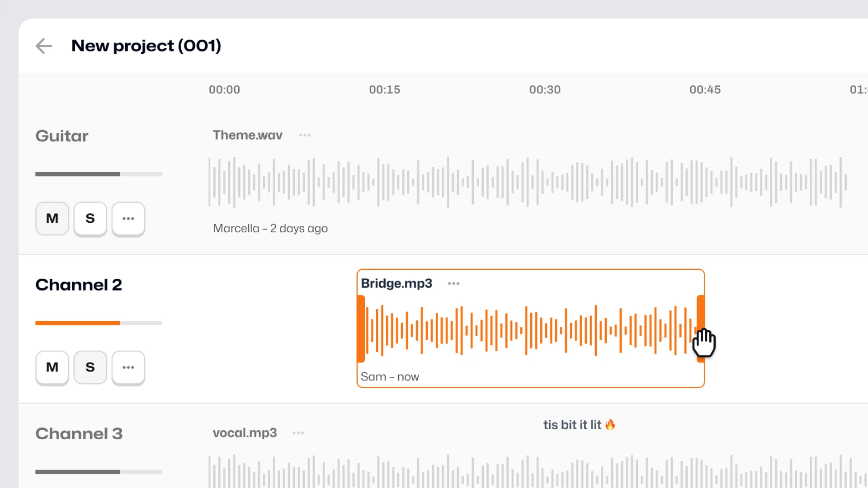Open Channel 2 more options menu
868x488 pixels.
(x=128, y=367)
